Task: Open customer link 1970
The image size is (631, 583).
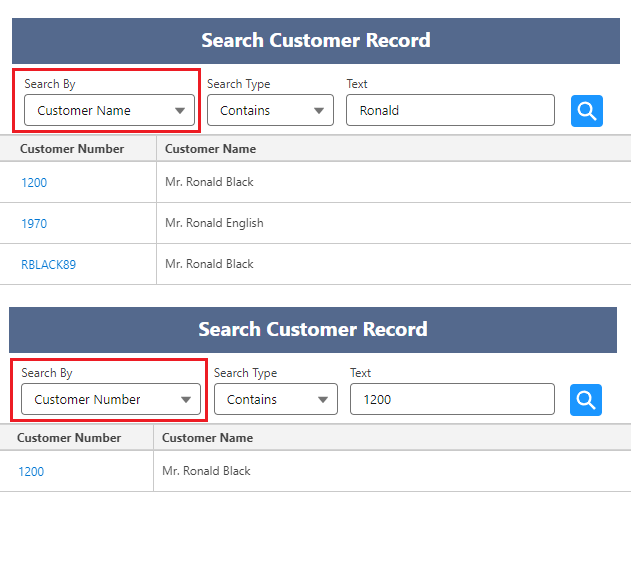Action: [x=34, y=224]
